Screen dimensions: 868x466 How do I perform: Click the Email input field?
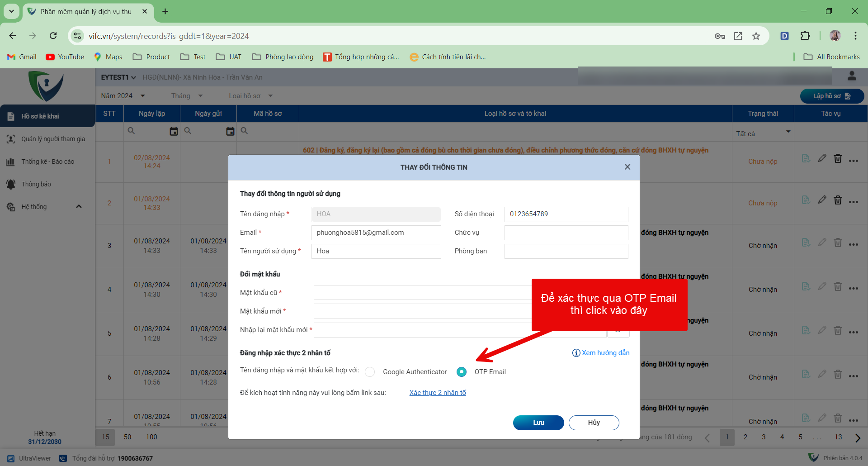point(376,233)
